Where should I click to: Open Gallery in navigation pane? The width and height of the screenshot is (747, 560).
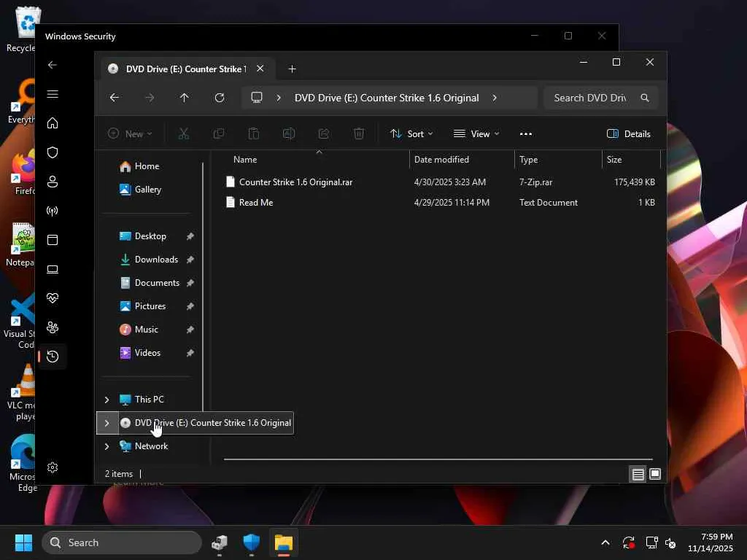tap(147, 190)
